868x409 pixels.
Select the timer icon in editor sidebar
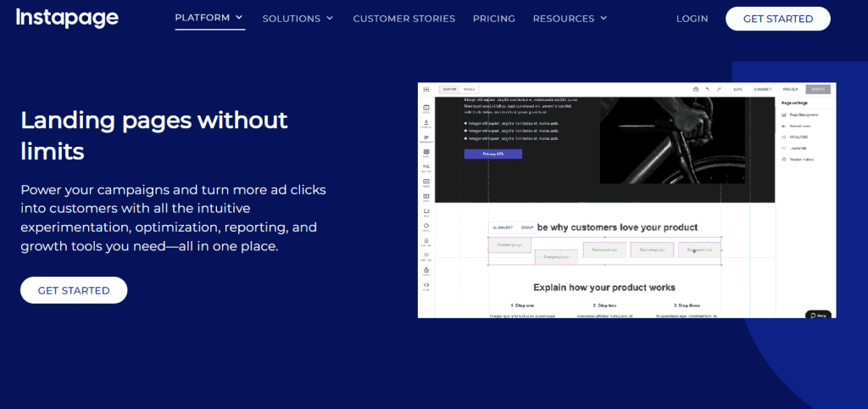426,272
